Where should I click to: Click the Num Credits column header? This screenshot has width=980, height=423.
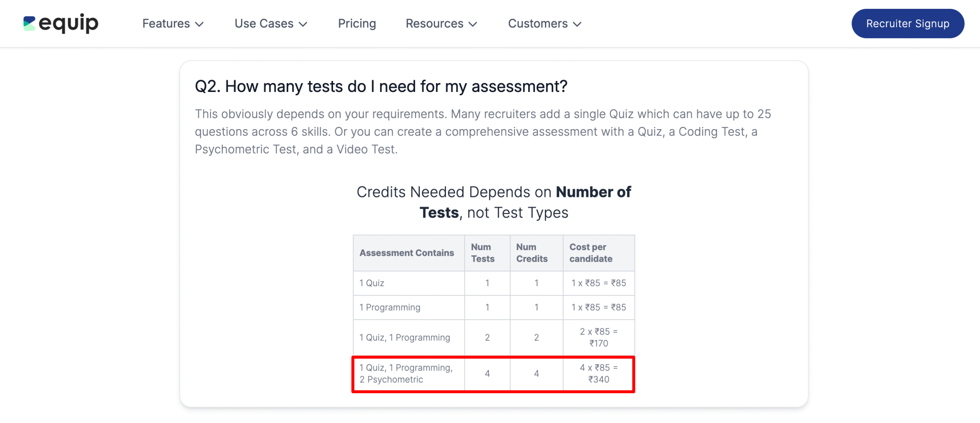click(532, 253)
